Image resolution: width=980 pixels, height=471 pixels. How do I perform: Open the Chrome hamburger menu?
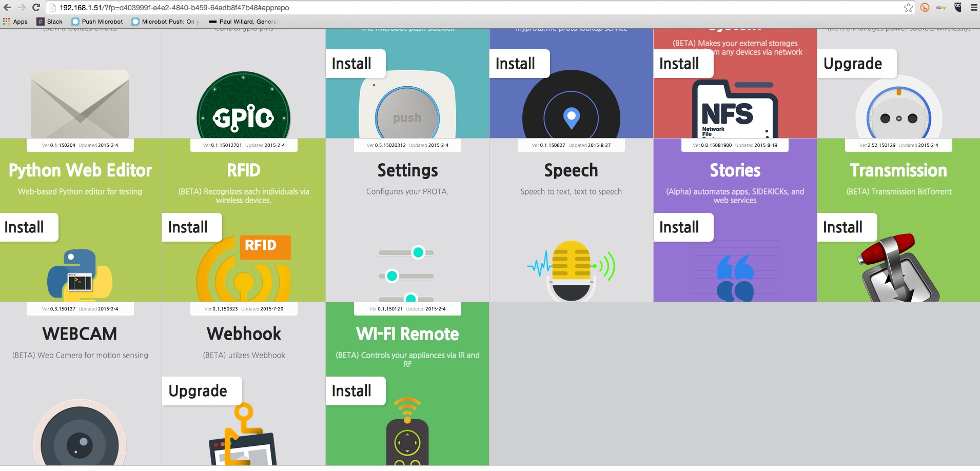tap(973, 7)
